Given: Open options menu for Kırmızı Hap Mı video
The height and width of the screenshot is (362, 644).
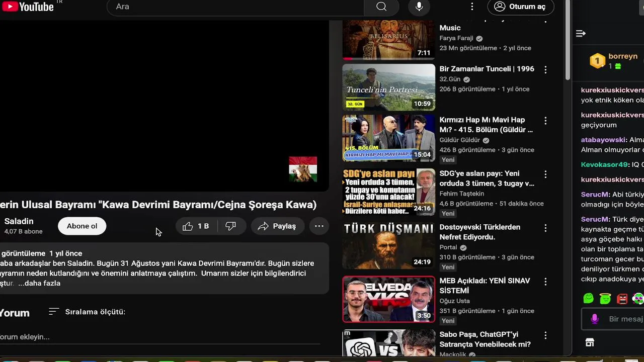Looking at the screenshot, I should coord(545,121).
